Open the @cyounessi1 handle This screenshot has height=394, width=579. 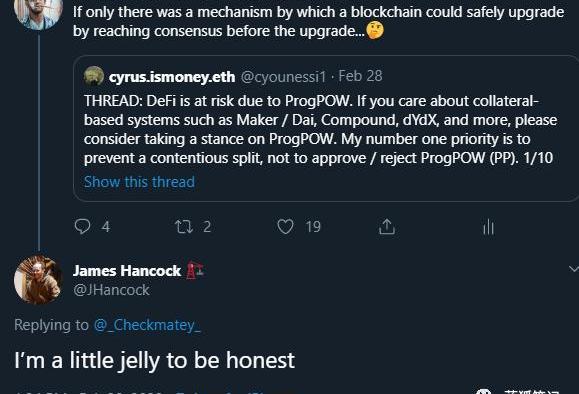(284, 77)
